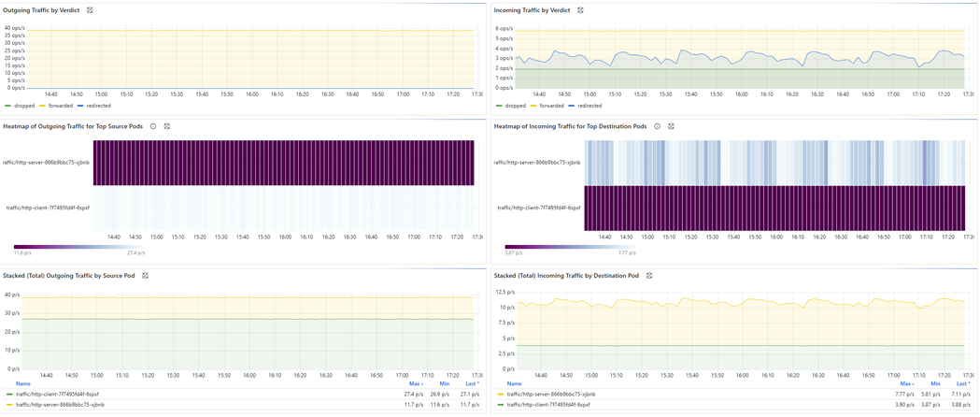Show info tooltip icon for Outgoing Traffic heatmap panel
Screen dimensions: 980x417
coord(154,126)
